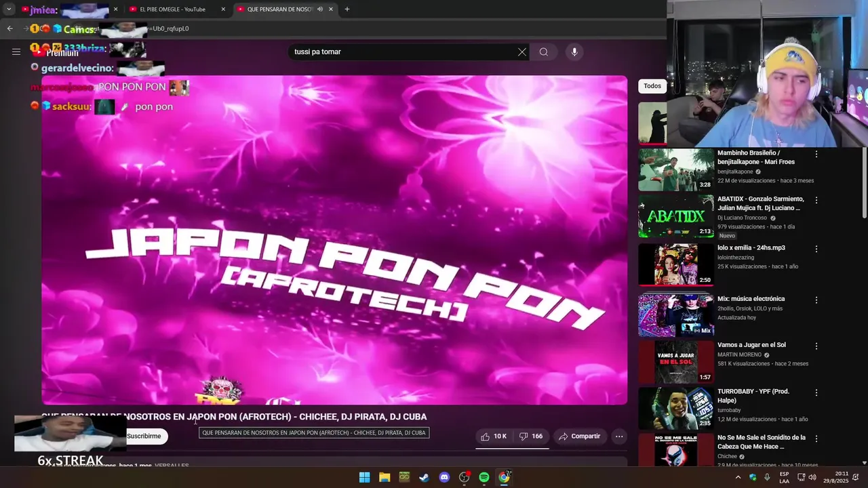Go back with the browser back arrow
Viewport: 868px width, 488px height.
click(9, 28)
